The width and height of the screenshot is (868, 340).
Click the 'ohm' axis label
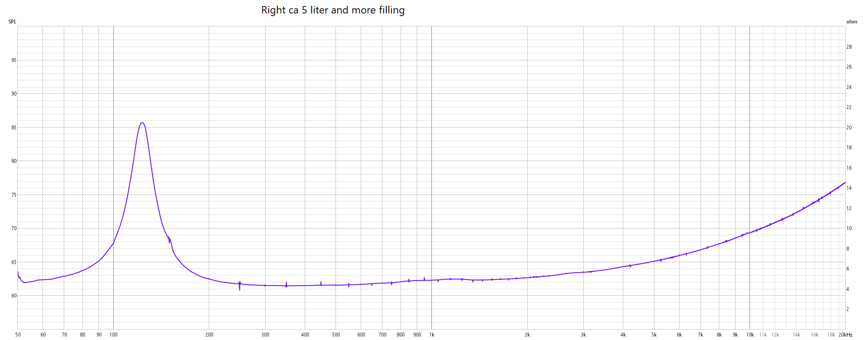click(852, 22)
